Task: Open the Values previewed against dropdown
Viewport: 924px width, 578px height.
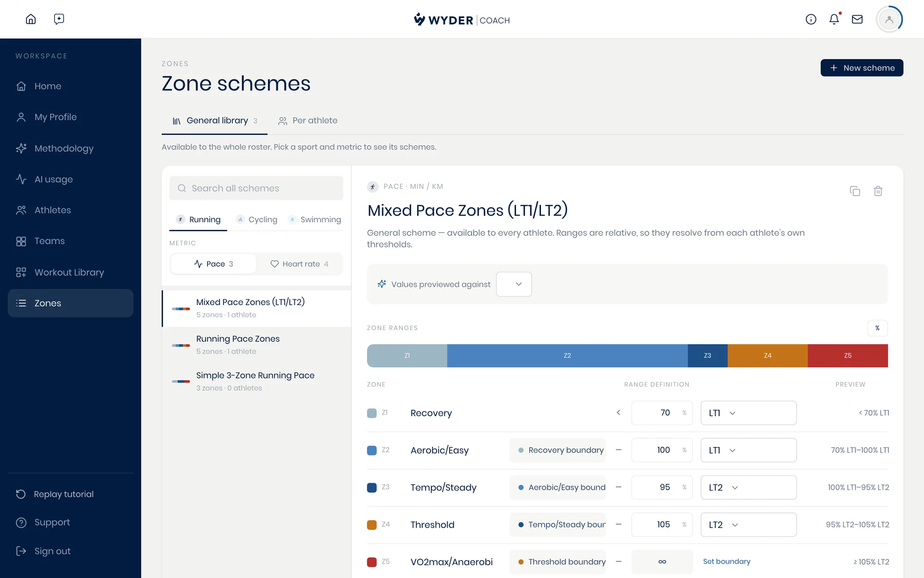Action: click(x=514, y=284)
